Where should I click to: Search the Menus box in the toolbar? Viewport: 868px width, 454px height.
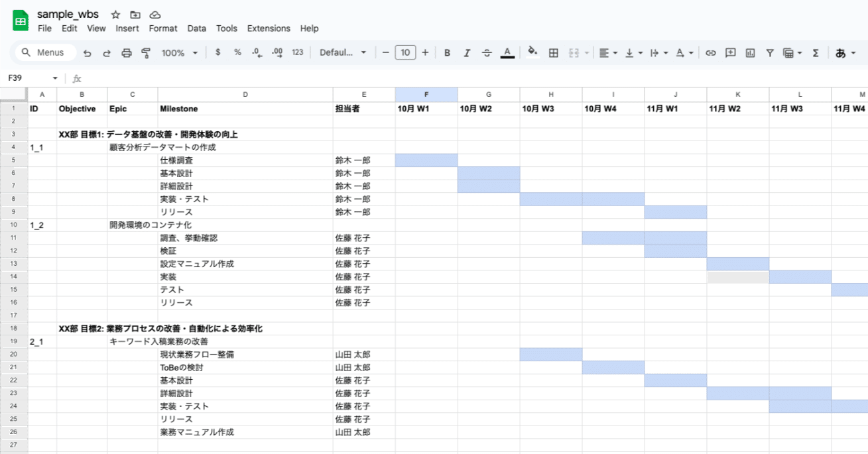(x=46, y=52)
